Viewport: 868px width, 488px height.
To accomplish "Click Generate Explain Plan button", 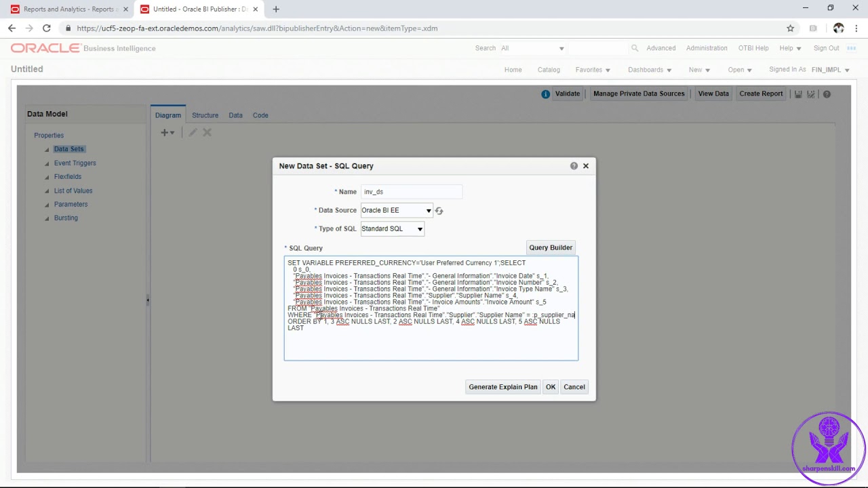I will (x=503, y=387).
